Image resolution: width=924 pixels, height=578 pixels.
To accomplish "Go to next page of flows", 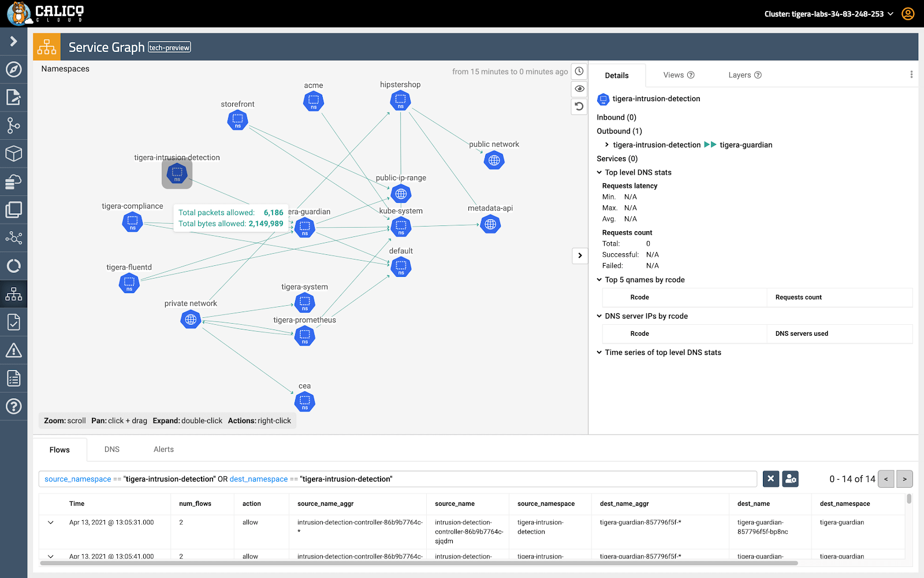I will [x=905, y=479].
